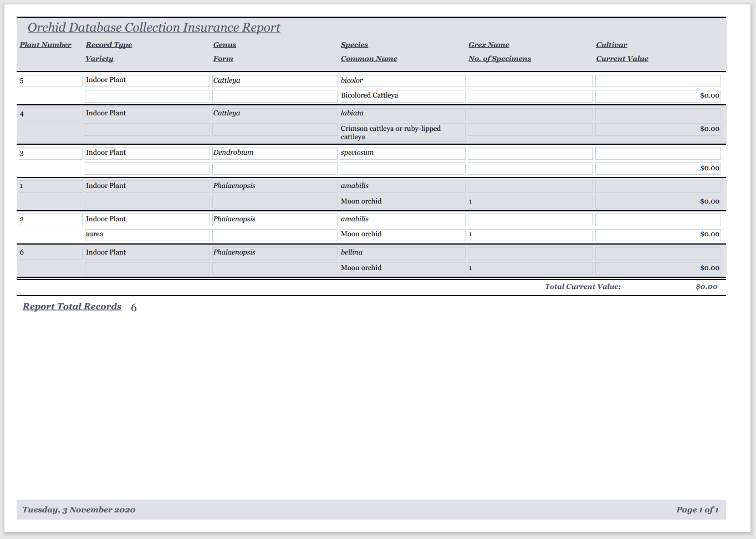The image size is (756, 539).
Task: Click amabilis species for plant 2
Action: tap(402, 220)
